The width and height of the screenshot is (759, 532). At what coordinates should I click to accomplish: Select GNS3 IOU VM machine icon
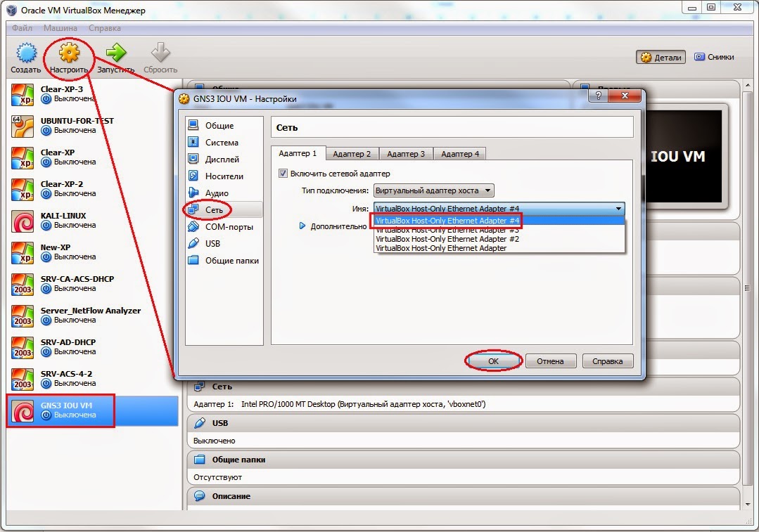[x=23, y=410]
